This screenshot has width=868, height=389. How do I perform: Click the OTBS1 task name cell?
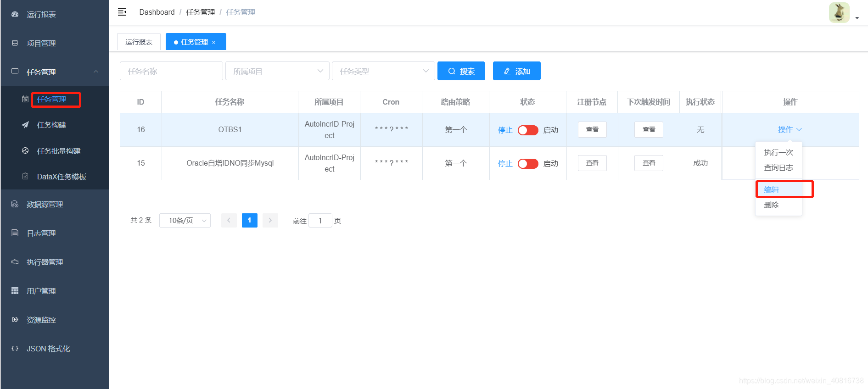pyautogui.click(x=230, y=130)
